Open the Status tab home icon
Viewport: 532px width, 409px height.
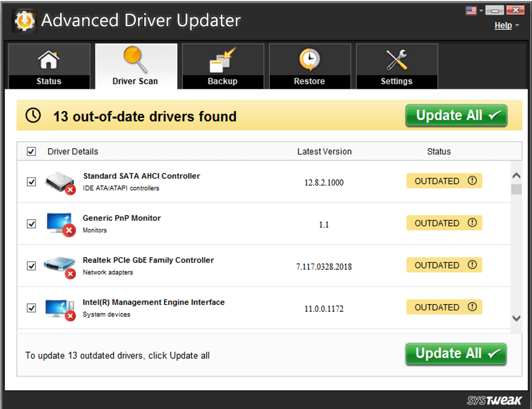(x=49, y=58)
